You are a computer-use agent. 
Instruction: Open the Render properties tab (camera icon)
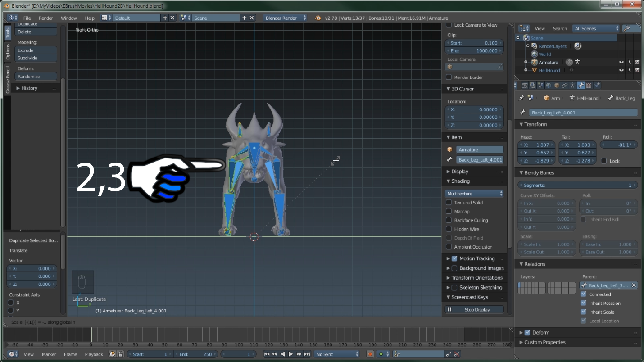pos(525,85)
